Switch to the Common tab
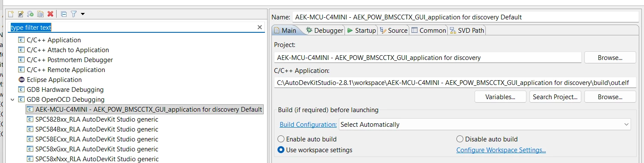 [428, 31]
